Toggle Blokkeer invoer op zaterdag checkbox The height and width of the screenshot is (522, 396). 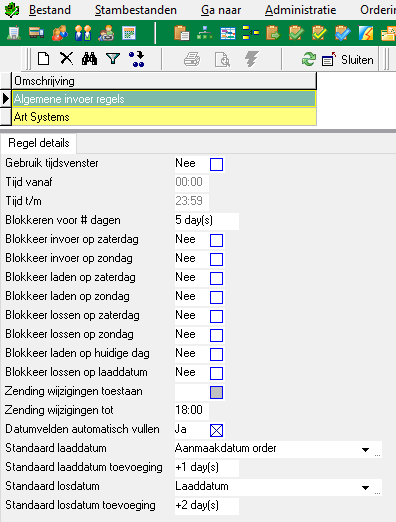pyautogui.click(x=216, y=240)
